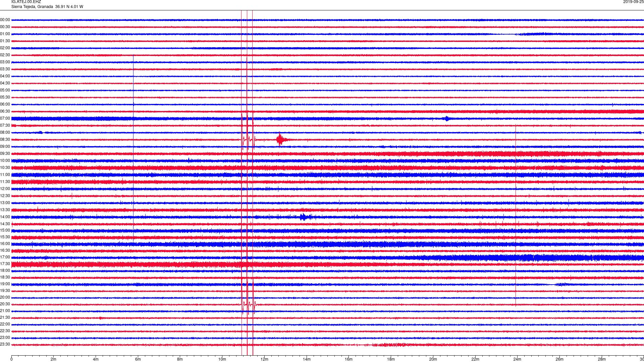Select the 13:30 time row label

coord(5,210)
